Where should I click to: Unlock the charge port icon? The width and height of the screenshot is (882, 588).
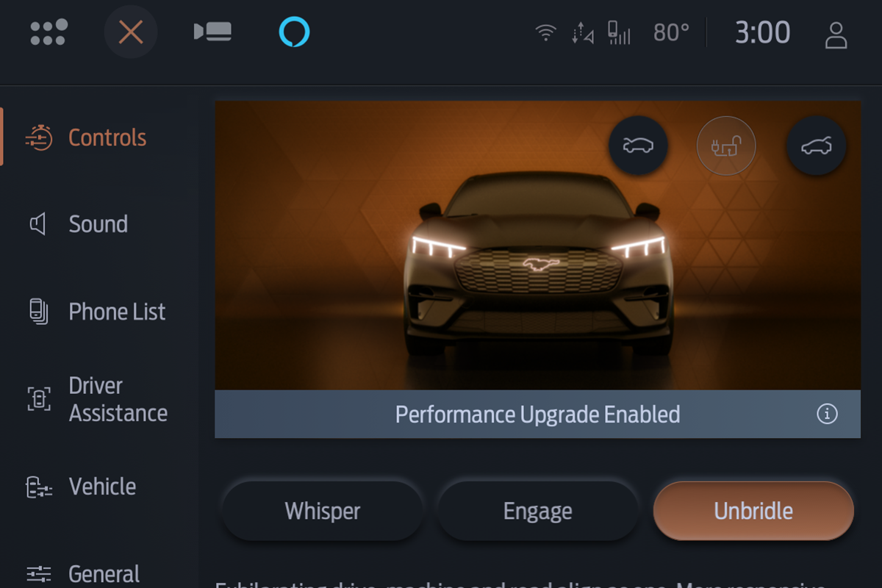click(726, 146)
